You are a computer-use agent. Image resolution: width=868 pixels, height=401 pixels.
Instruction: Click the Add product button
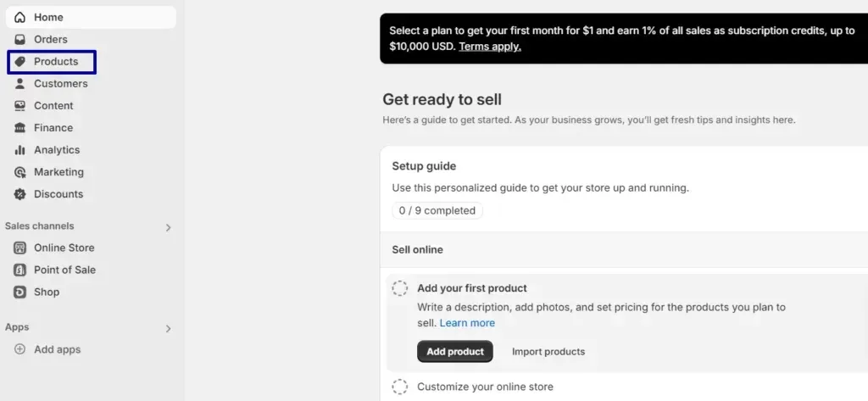pos(455,352)
